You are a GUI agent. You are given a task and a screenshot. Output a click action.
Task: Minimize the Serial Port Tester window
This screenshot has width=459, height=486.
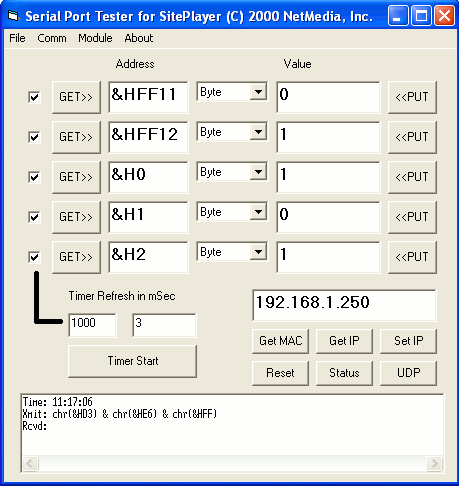click(398, 16)
